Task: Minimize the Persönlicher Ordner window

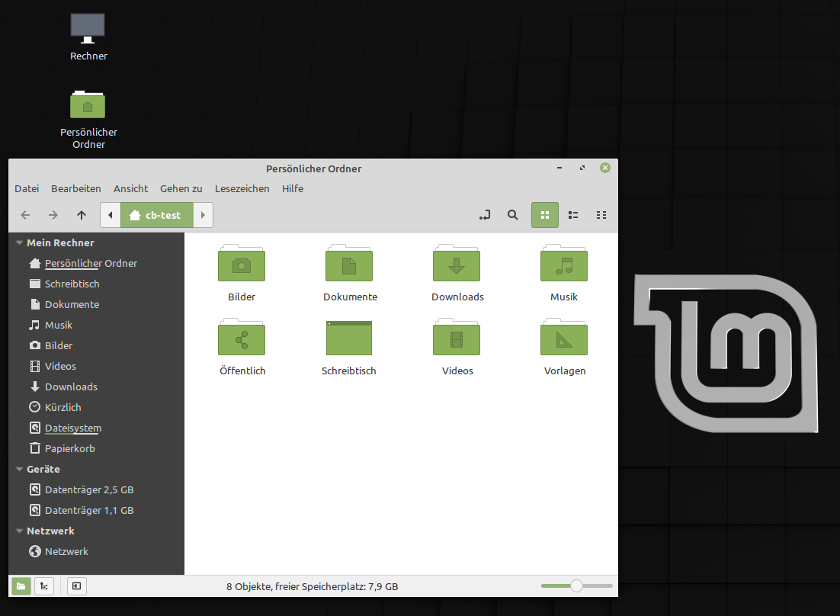Action: pyautogui.click(x=559, y=168)
